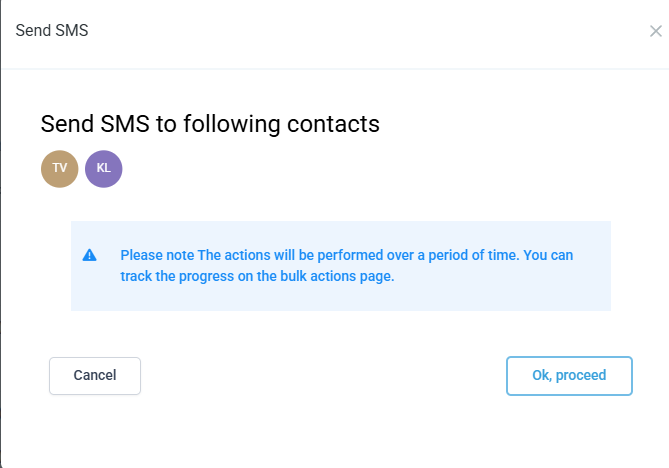Confirm with the Ok, proceed button

[x=569, y=376]
